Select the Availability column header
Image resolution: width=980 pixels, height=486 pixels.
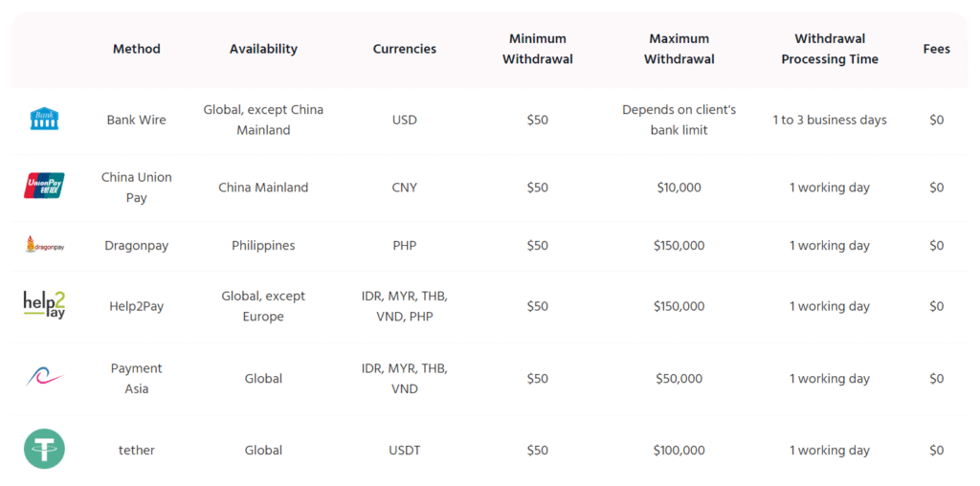pyautogui.click(x=263, y=49)
